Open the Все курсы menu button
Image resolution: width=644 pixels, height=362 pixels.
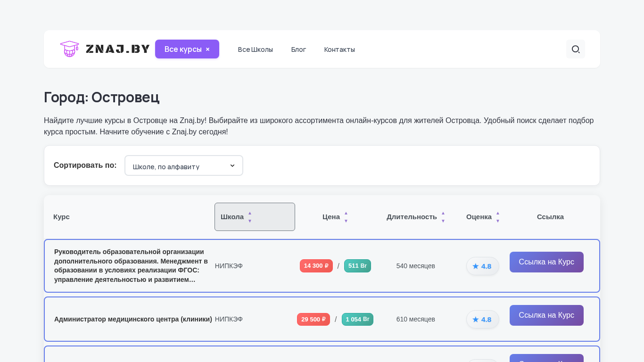183,49
